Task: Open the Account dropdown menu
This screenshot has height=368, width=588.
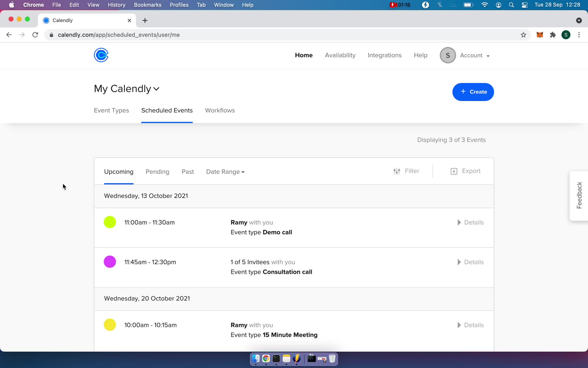Action: (x=475, y=56)
